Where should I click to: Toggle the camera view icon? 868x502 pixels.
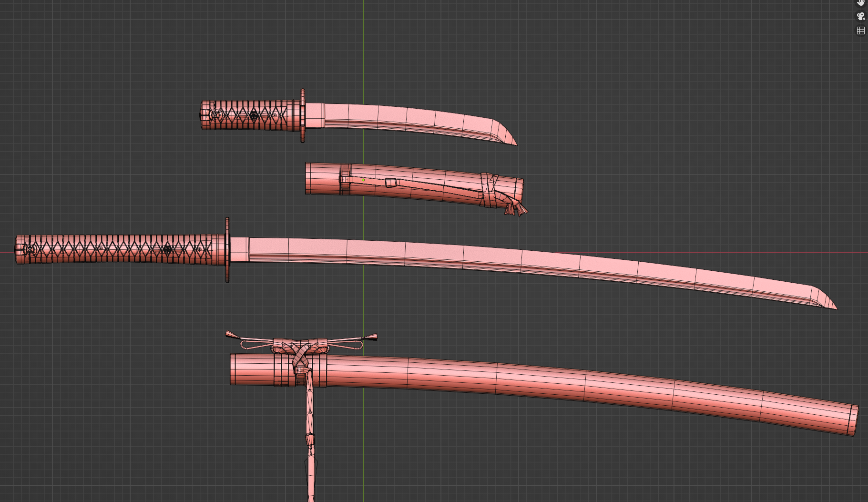coord(860,16)
